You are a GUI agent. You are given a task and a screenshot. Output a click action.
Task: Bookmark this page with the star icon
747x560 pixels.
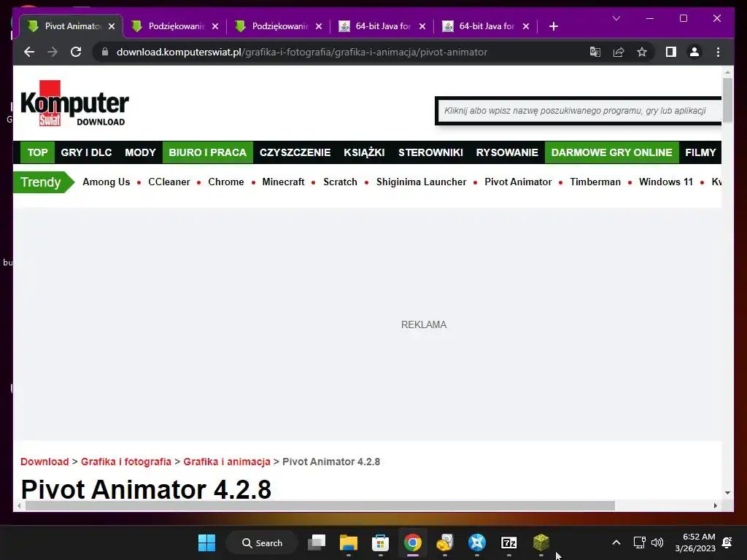(x=642, y=52)
